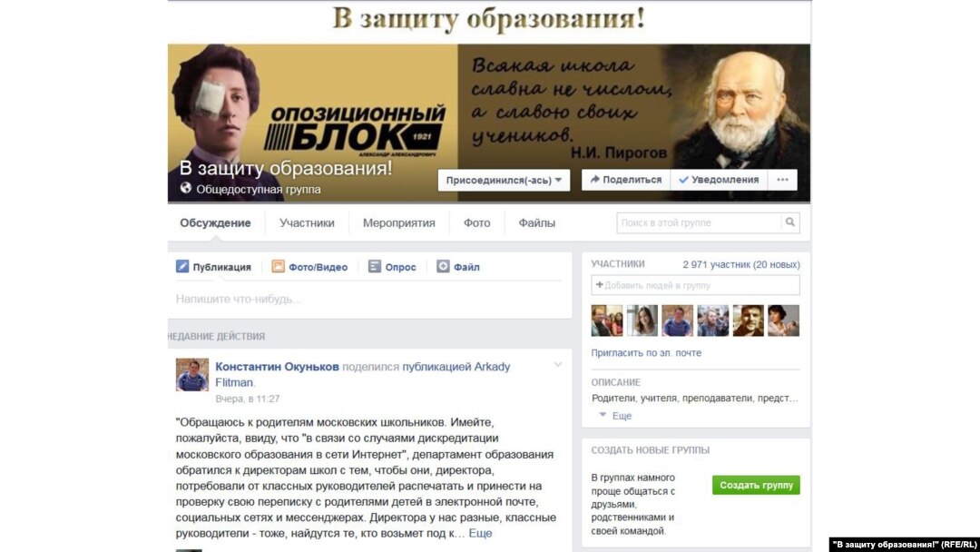Open Константин Окуньков's profile link
Viewport: 980px width, 552px height.
[x=277, y=367]
